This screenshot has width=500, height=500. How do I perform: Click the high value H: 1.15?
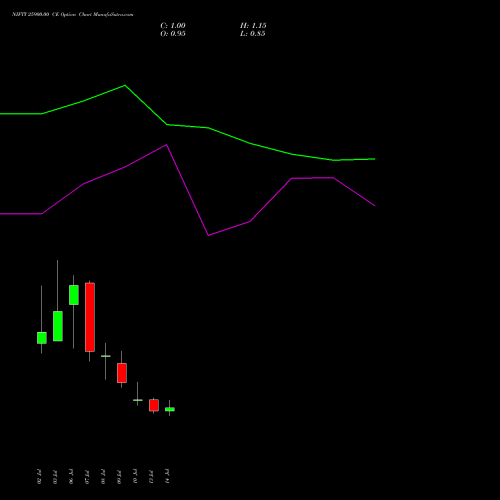click(253, 26)
